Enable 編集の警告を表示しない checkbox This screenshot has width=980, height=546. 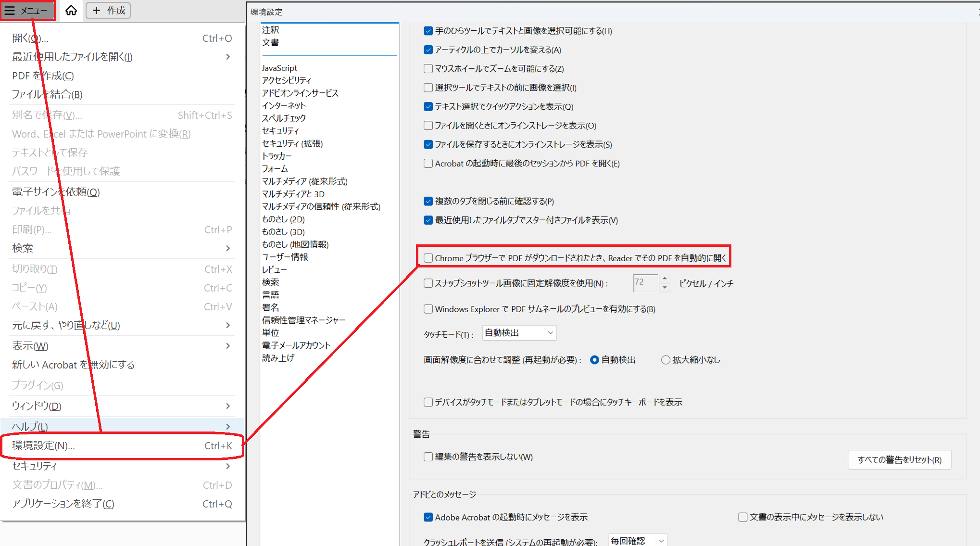coord(428,457)
